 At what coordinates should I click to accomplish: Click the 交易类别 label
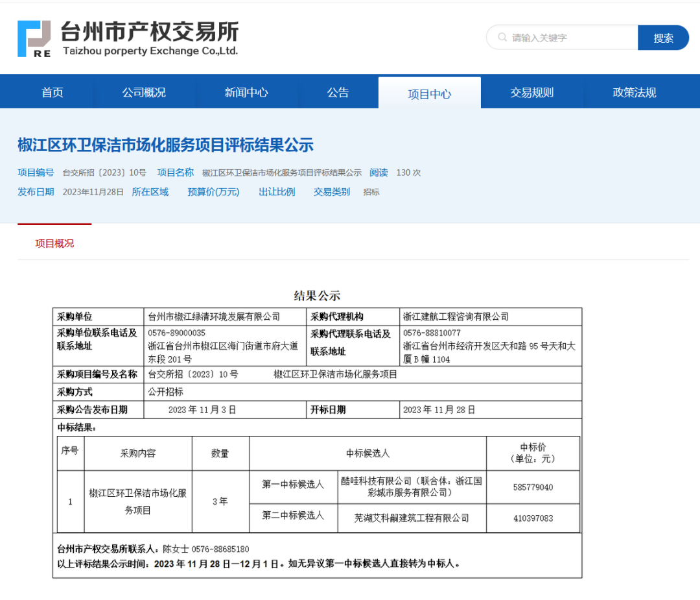332,191
